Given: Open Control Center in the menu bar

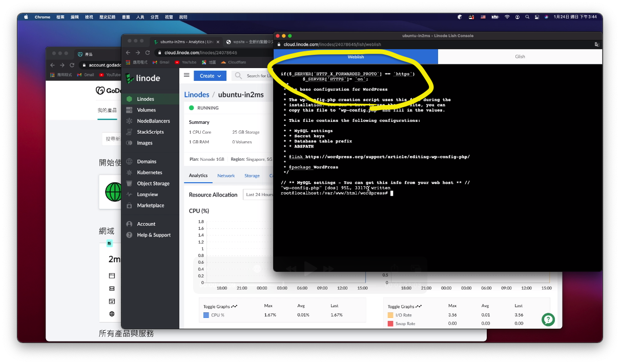Looking at the screenshot, I should 536,17.
